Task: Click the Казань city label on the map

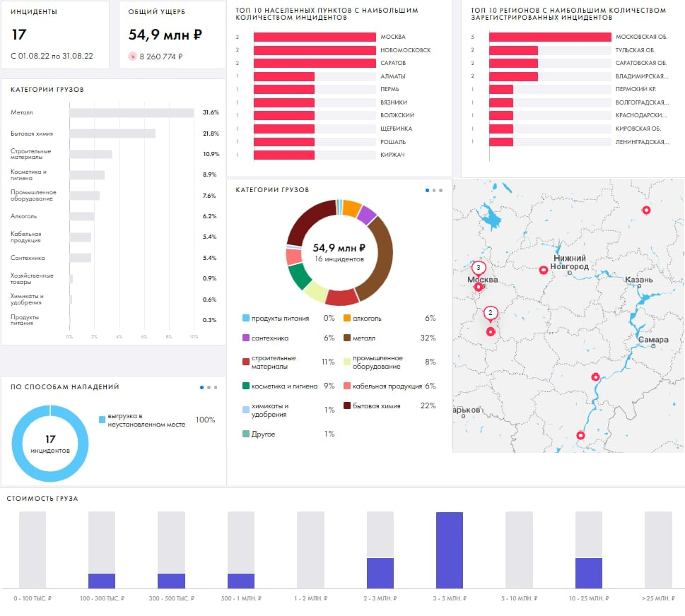Action: 638,280
